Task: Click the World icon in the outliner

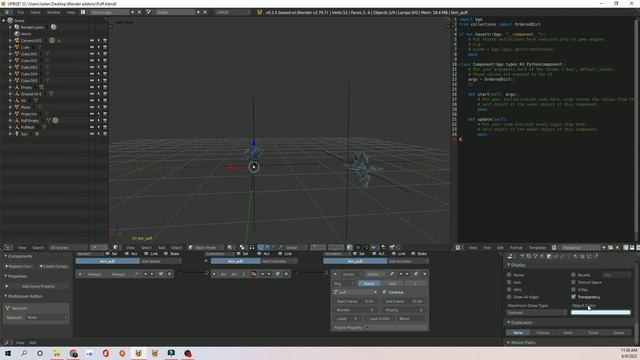Action: (17, 34)
